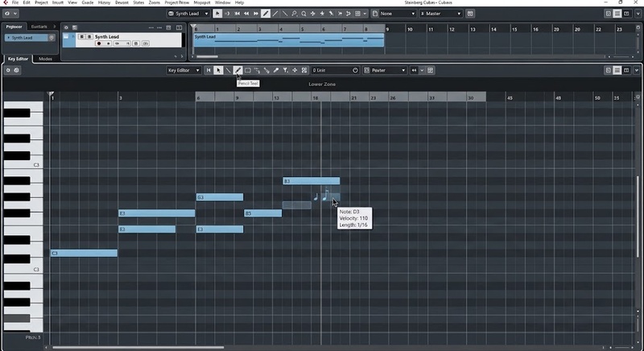Click the auto-scroll icon left of selection tool

pos(208,70)
